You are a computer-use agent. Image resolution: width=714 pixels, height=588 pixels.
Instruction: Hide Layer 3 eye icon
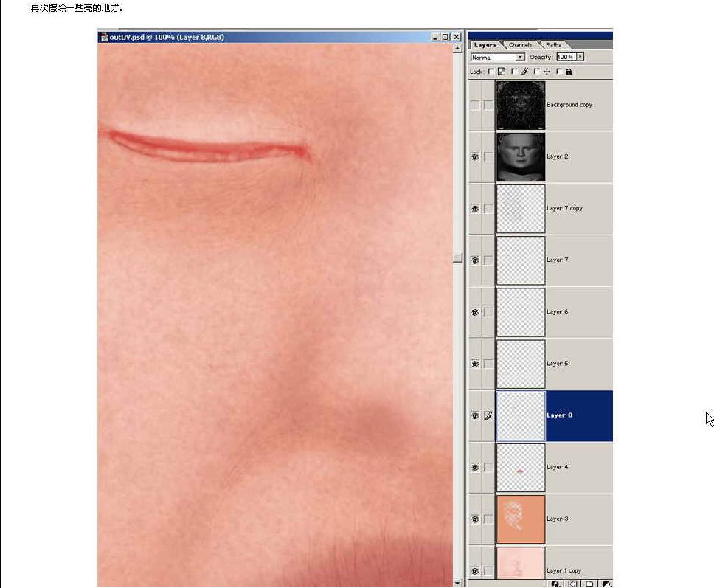475,519
